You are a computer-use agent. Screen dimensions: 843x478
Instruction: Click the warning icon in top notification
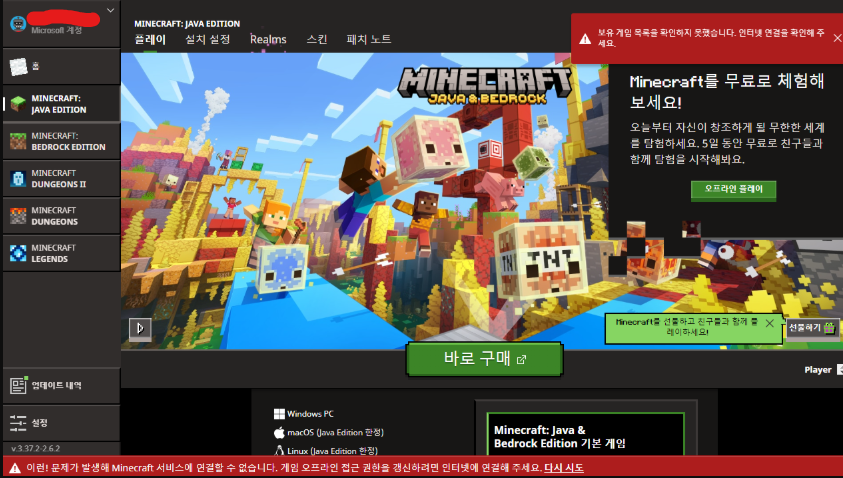pyautogui.click(x=585, y=39)
